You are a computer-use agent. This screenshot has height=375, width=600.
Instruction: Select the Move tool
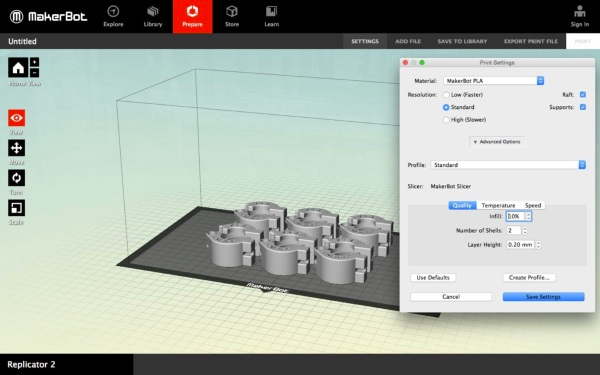pos(16,148)
